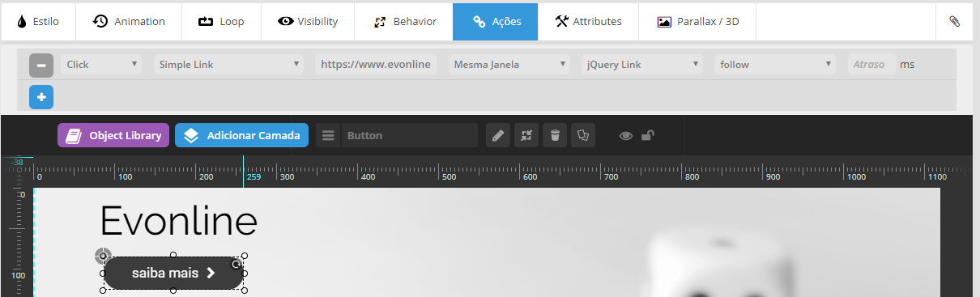Open the Object Library

tap(113, 135)
